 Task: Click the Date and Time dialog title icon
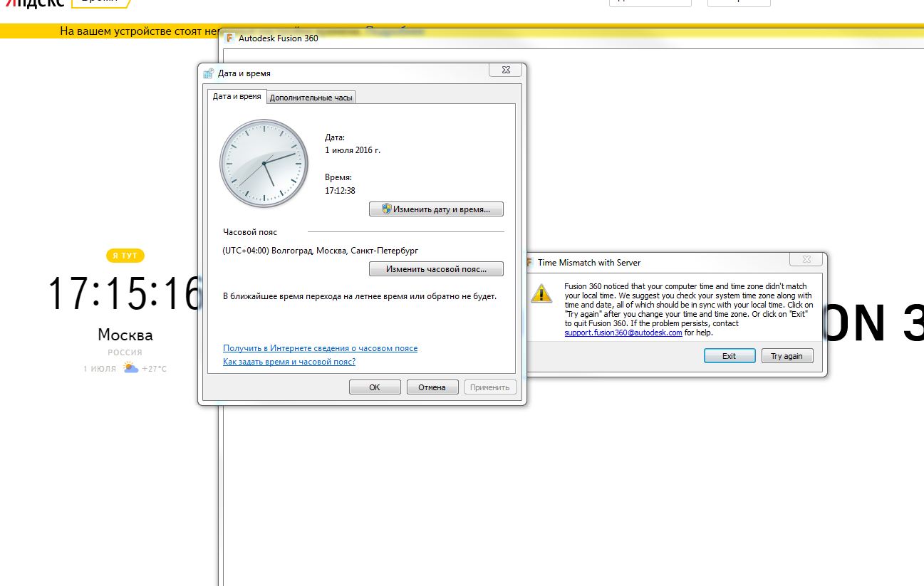(208, 73)
